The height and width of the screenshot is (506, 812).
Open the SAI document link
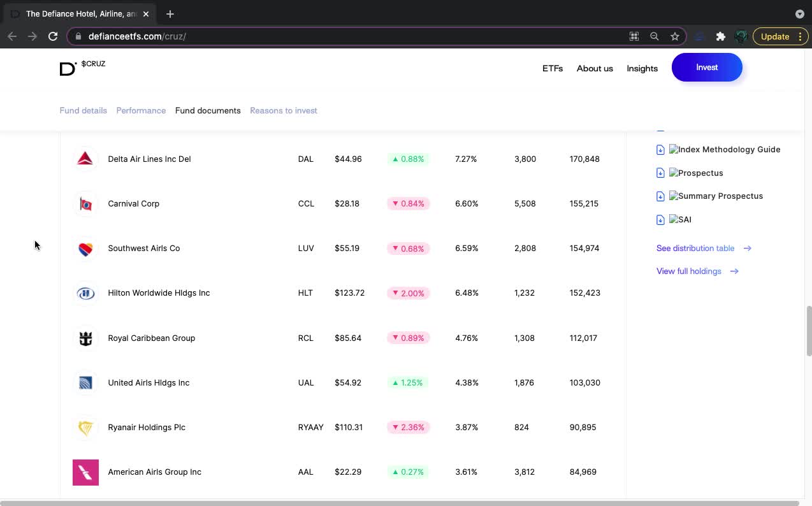pos(680,220)
